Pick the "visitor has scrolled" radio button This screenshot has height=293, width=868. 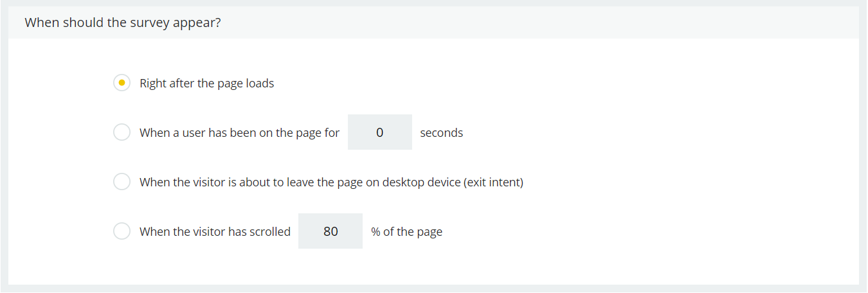click(x=122, y=231)
